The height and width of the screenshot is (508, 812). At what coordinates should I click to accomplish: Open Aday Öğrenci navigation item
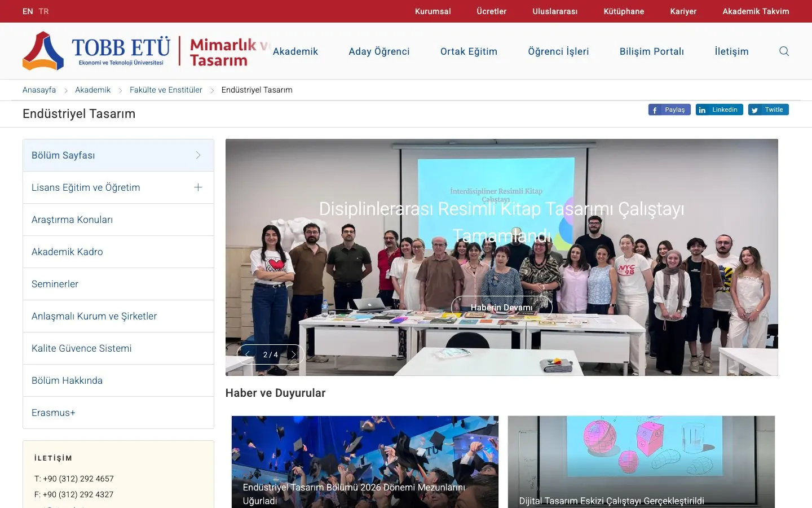(379, 51)
